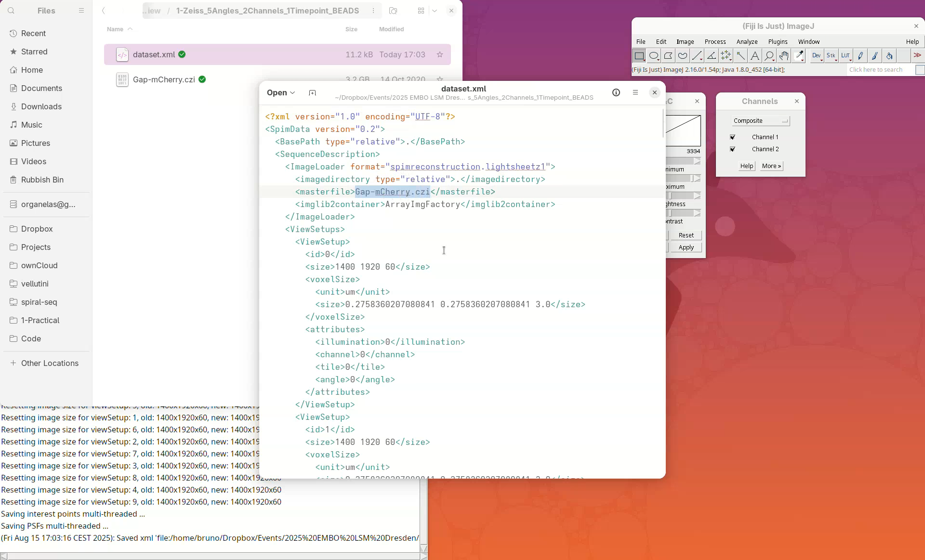Click the Apply button
The height and width of the screenshot is (560, 925).
coord(686,247)
